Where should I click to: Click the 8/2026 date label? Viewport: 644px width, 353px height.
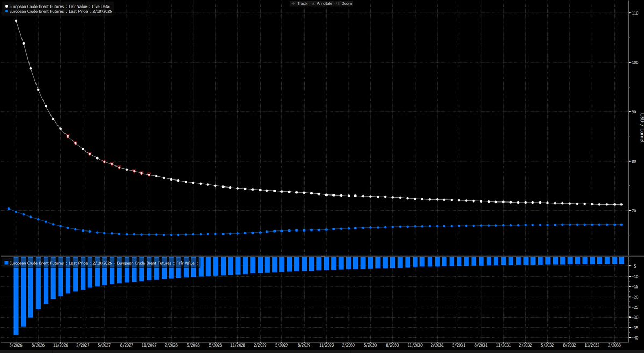(38, 346)
